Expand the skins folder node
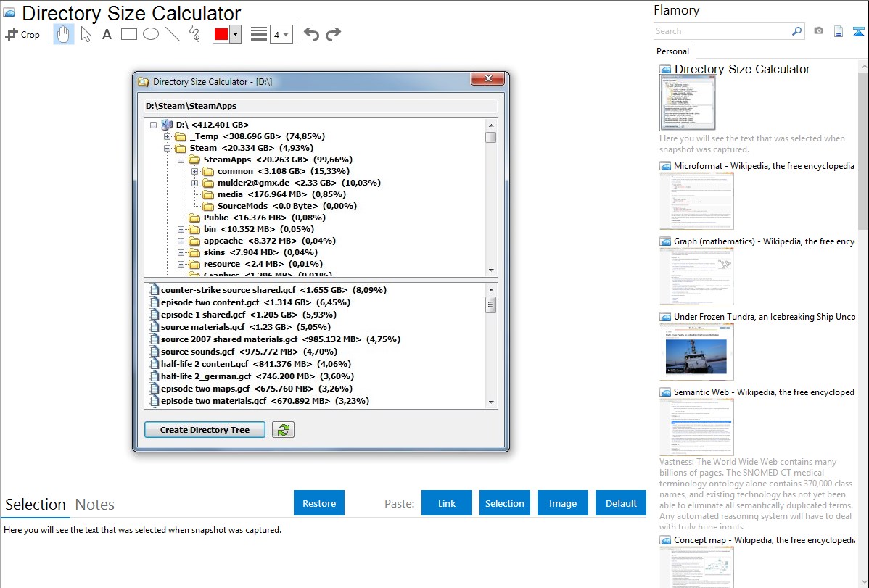Viewport: 869px width, 588px height. (181, 253)
